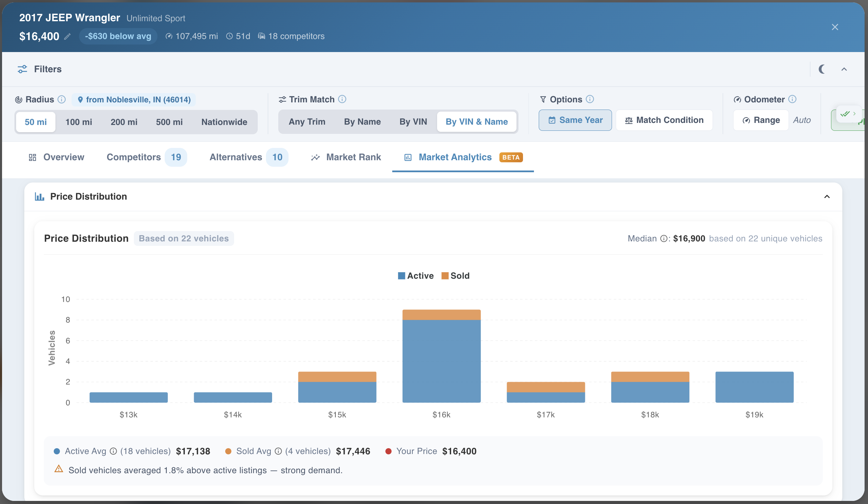
Task: Click the Market Analytics chart icon
Action: point(408,157)
